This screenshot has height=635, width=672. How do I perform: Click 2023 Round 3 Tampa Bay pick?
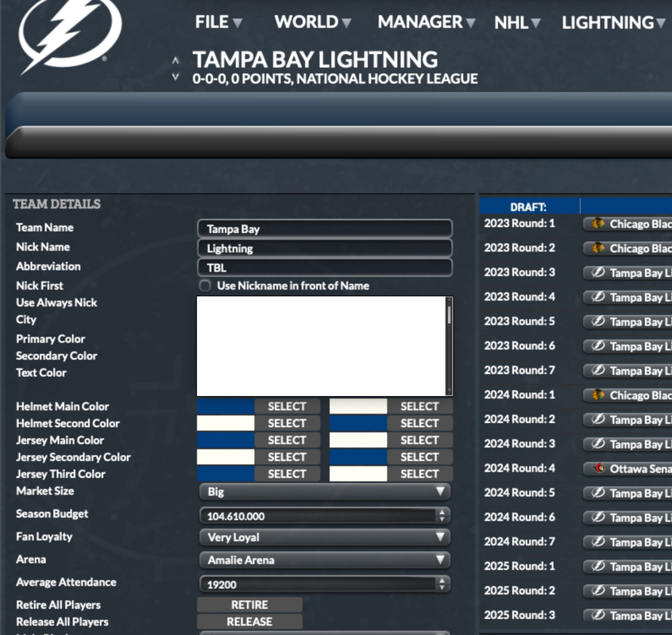(x=628, y=273)
